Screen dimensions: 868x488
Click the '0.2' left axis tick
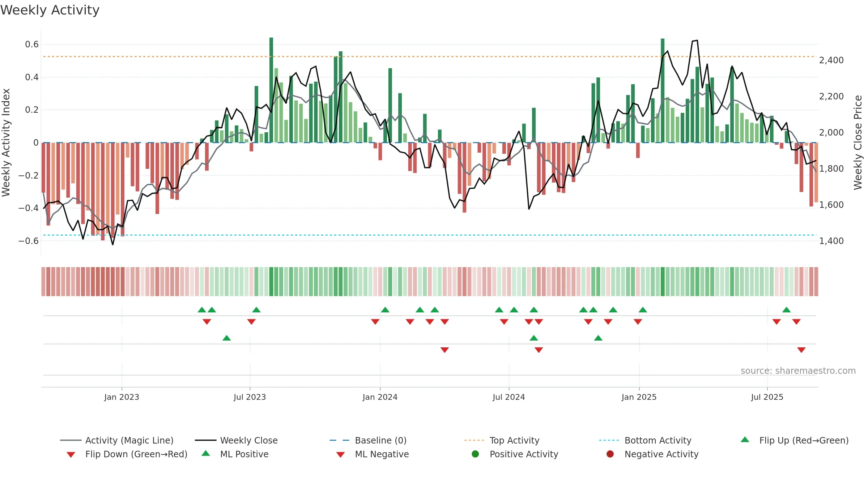click(32, 110)
